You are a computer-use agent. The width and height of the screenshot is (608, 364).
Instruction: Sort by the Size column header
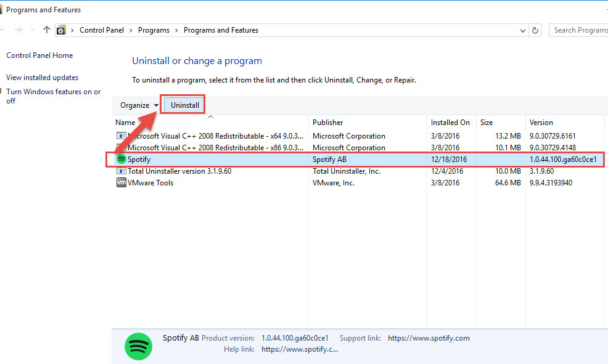coord(501,123)
